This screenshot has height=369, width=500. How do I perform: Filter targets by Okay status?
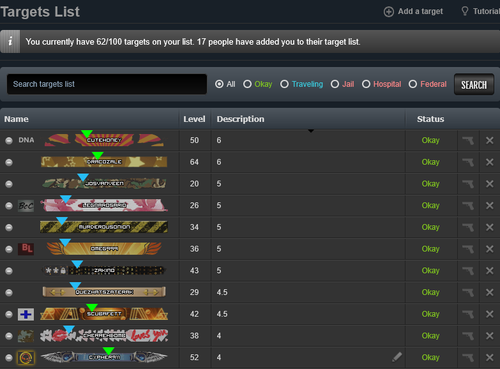tap(247, 84)
